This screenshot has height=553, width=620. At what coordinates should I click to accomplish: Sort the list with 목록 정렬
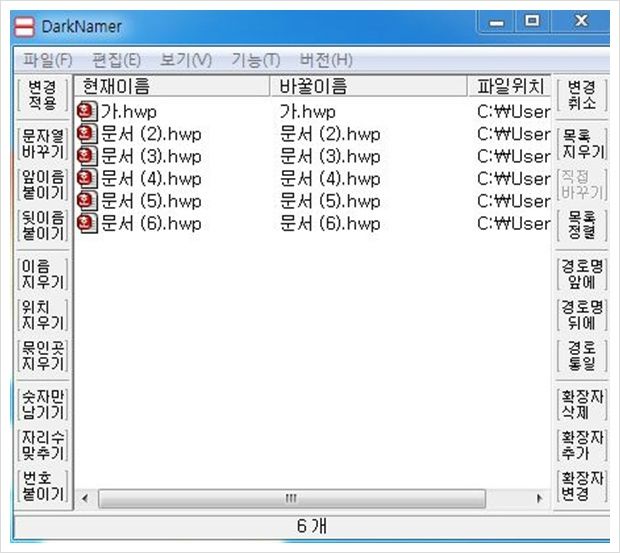tap(582, 225)
